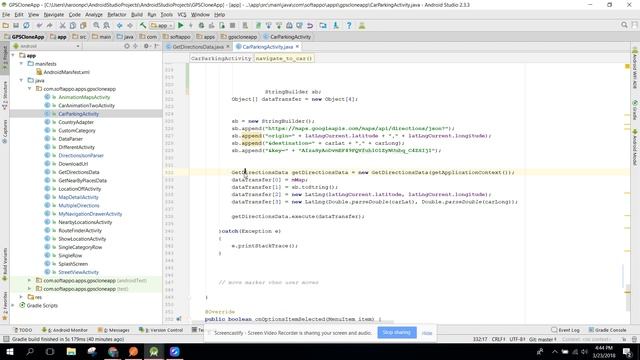Click the Stop square toolbar icon
640x360 pixels.
point(232,25)
